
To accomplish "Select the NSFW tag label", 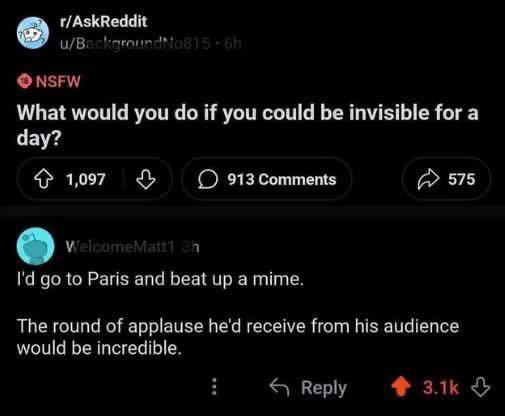I will [58, 81].
